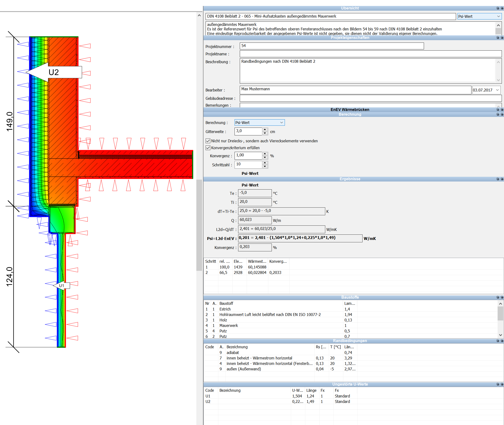Image resolution: width=504 pixels, height=425 pixels.
Task: Uncheck Konvergenzkriterium erfüllen
Action: coord(208,148)
